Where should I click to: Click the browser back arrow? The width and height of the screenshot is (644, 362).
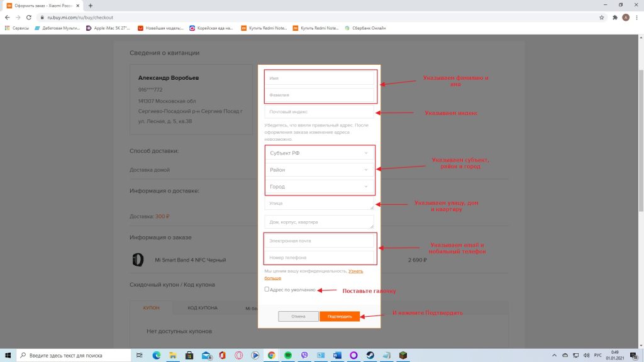click(8, 18)
